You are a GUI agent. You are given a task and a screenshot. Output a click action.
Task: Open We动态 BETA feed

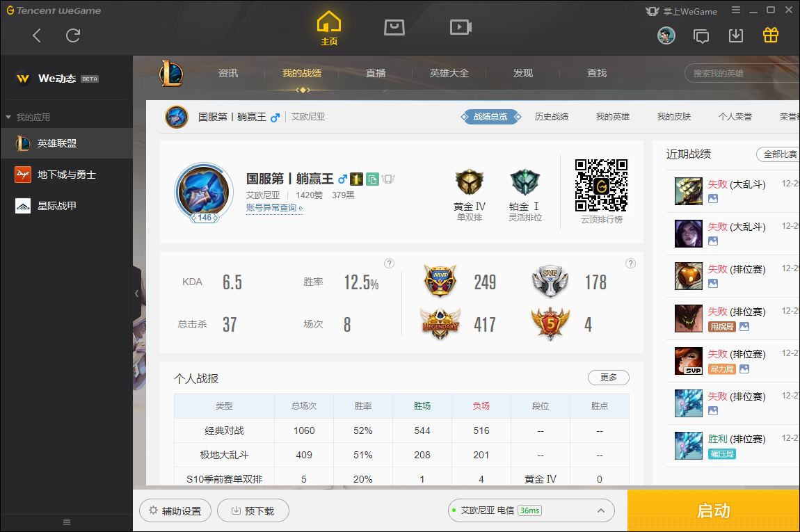point(57,79)
